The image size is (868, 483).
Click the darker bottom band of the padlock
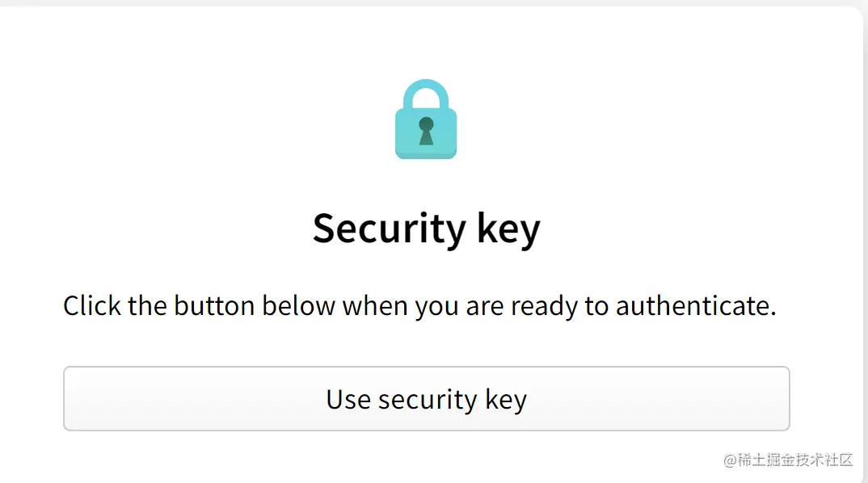click(x=426, y=153)
